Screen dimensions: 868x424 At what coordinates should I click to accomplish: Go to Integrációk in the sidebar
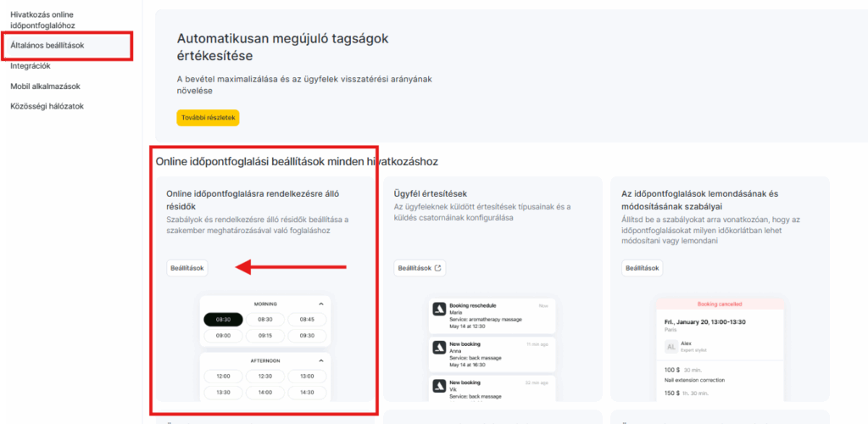coord(31,65)
